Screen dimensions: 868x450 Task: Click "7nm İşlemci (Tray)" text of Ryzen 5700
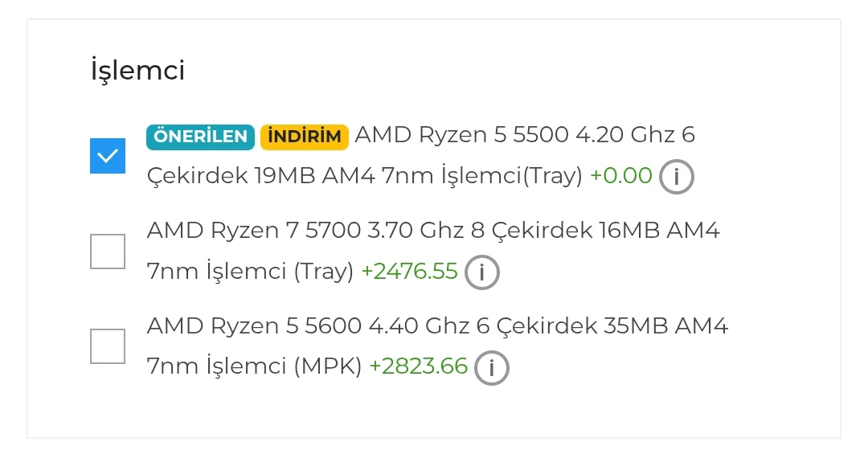[250, 272]
